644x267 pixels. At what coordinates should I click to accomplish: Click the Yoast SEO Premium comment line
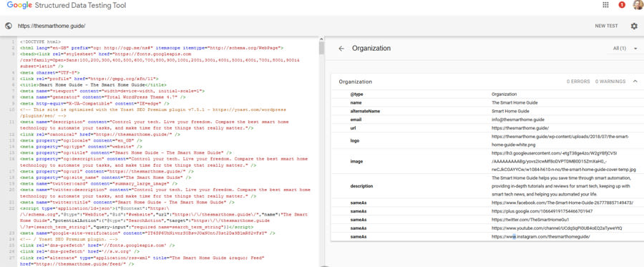[x=154, y=112]
